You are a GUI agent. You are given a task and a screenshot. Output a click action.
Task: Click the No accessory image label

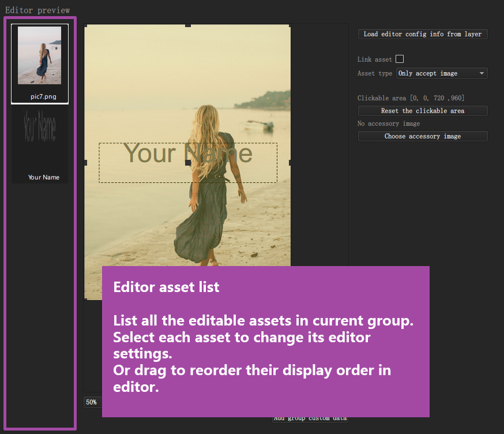(388, 124)
